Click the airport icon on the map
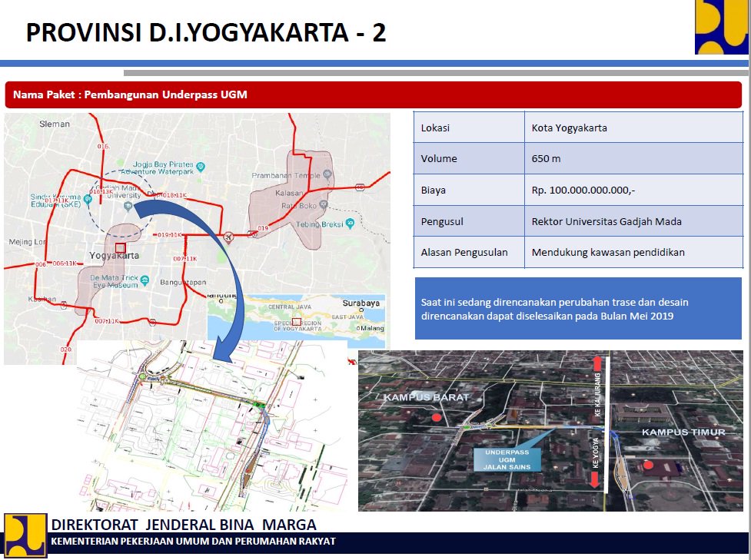Viewport: 751px width, 560px height. (228, 237)
